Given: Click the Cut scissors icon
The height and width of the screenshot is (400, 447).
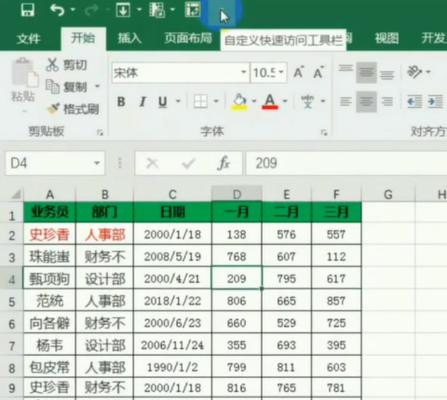Looking at the screenshot, I should pos(52,64).
